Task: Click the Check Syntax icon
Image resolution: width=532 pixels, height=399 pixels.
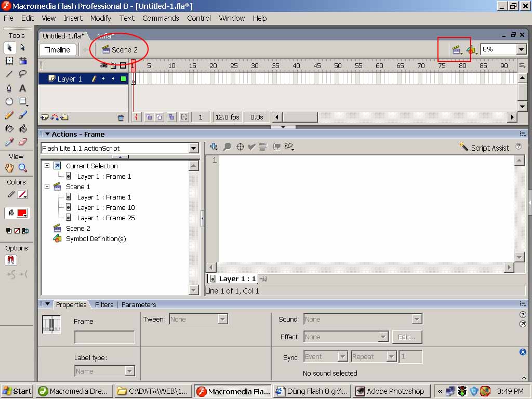Action: pyautogui.click(x=251, y=147)
